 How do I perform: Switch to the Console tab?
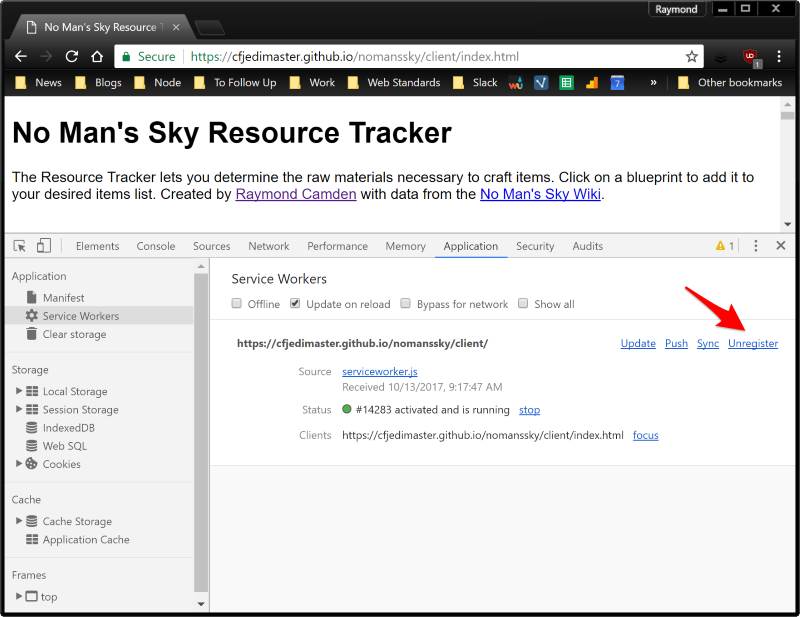[156, 246]
